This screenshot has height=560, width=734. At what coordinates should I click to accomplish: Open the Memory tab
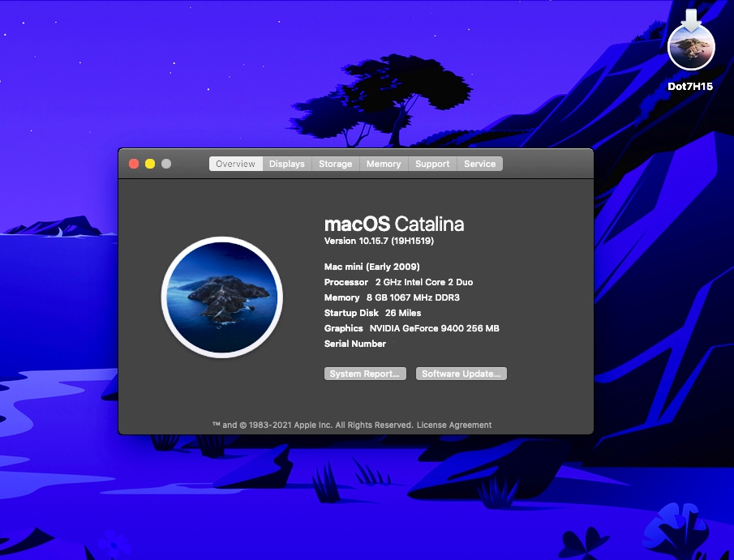point(384,164)
